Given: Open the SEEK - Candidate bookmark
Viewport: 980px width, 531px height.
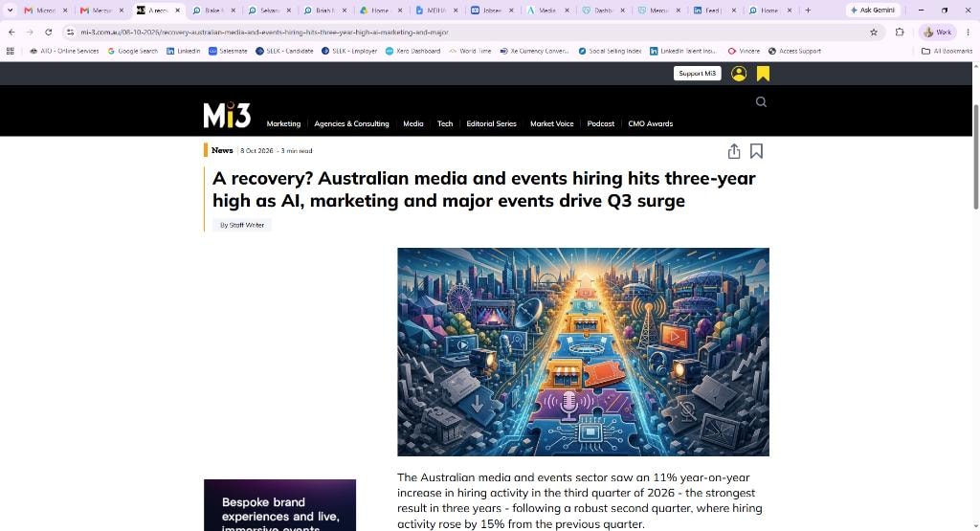Looking at the screenshot, I should click(x=284, y=52).
